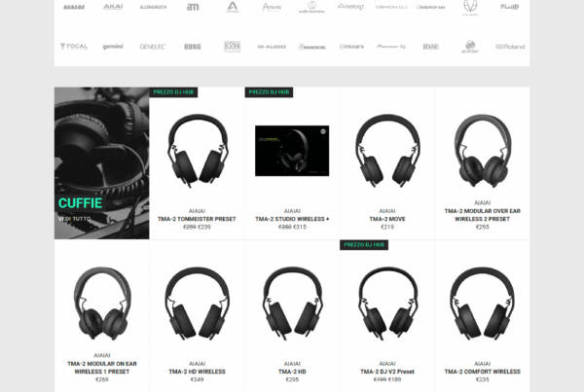Open the Audio-Technica brand logo
The height and width of the screenshot is (392, 584).
pos(311,7)
